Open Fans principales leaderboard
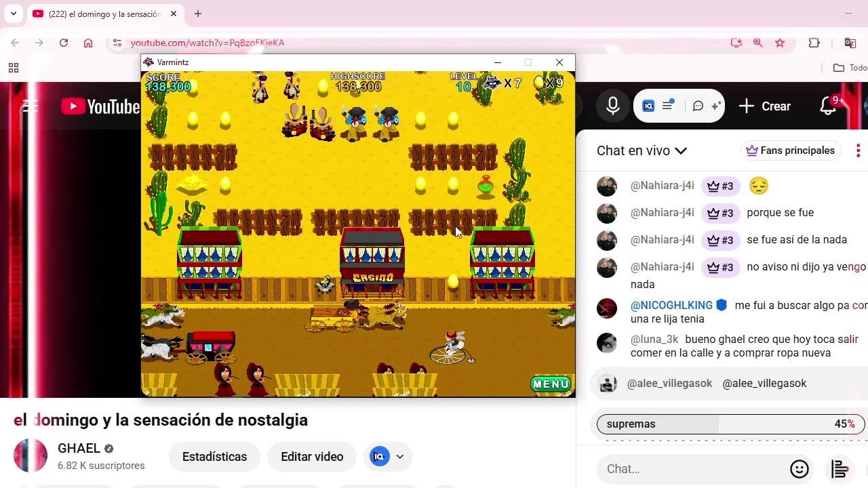Image resolution: width=868 pixels, height=488 pixels. click(791, 150)
